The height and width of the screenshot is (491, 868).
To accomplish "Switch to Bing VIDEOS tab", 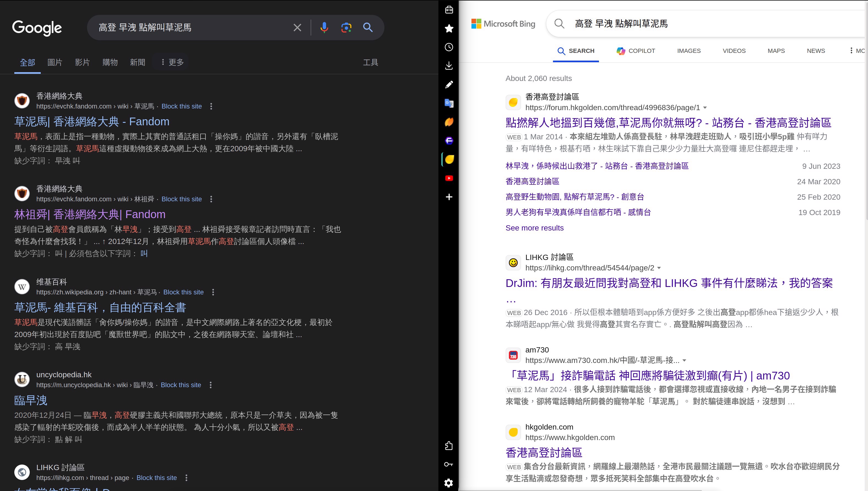I will [734, 51].
